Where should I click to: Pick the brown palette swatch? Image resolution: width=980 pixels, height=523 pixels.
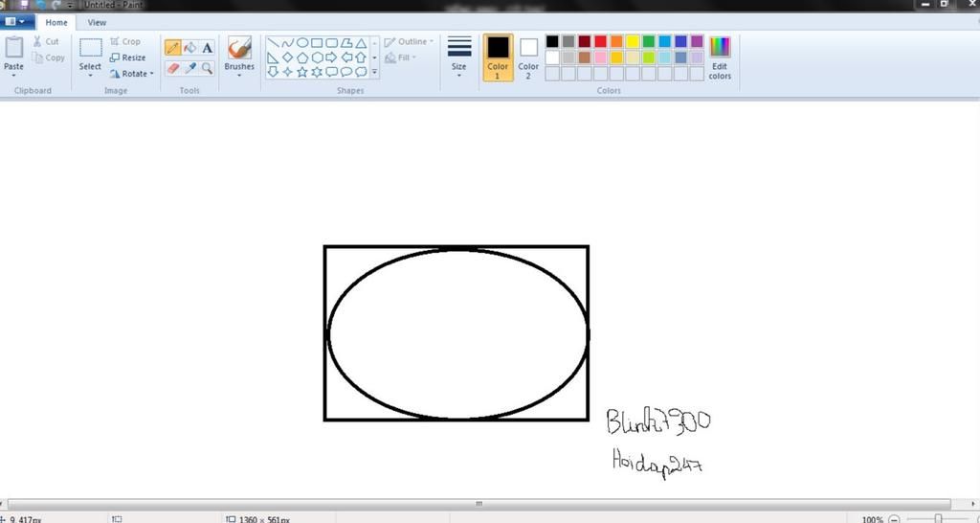585,57
